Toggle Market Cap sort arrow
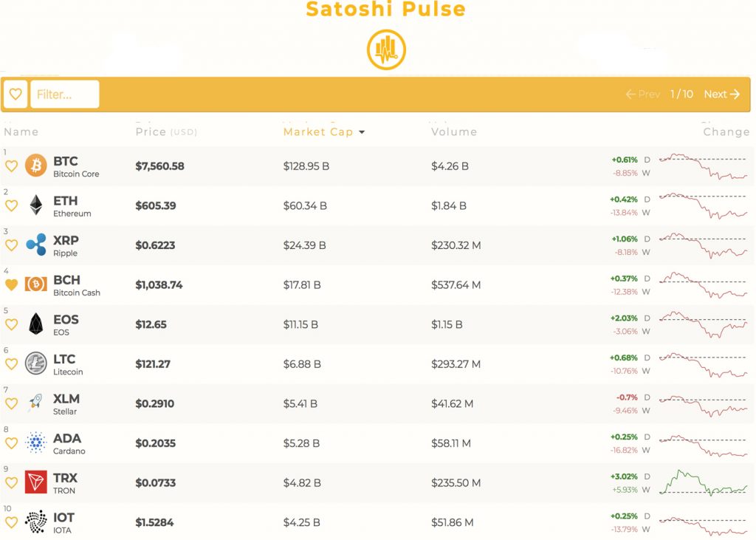 (362, 132)
